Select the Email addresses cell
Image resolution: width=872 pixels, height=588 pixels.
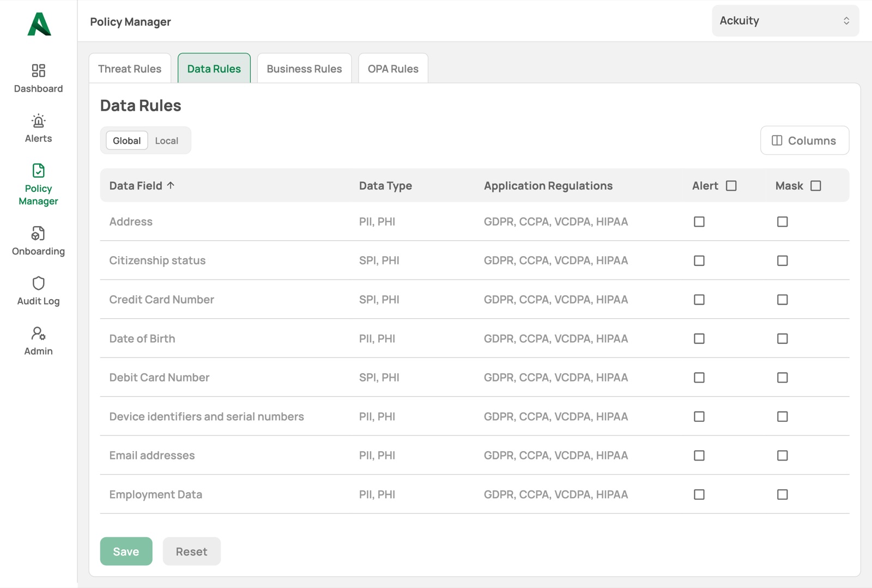(152, 456)
